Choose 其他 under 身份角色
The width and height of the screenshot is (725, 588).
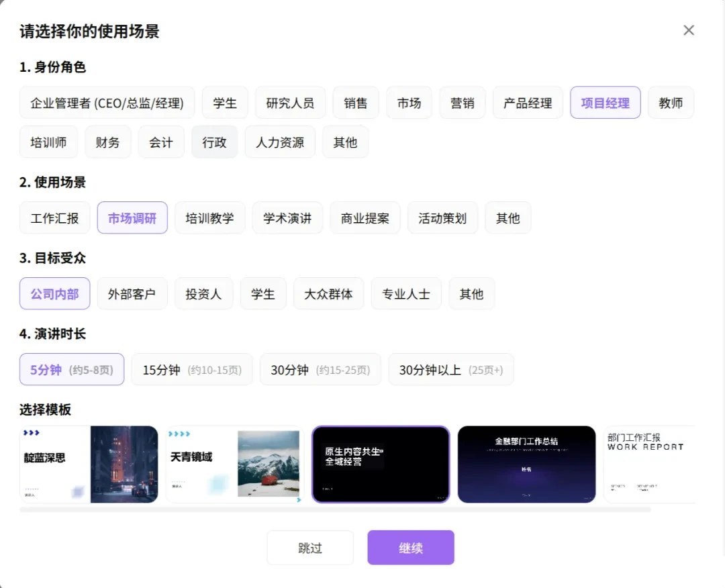pos(346,142)
